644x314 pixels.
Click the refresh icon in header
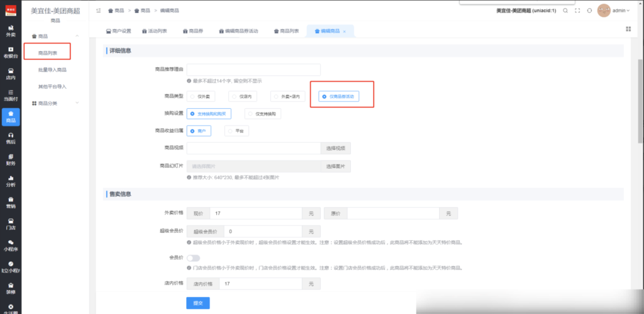click(x=589, y=11)
